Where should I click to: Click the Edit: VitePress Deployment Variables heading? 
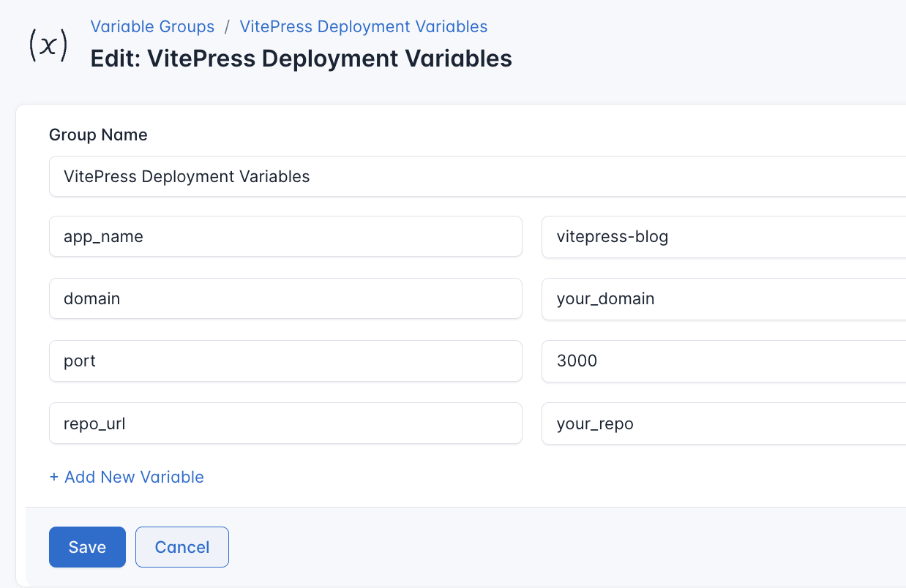tap(300, 59)
